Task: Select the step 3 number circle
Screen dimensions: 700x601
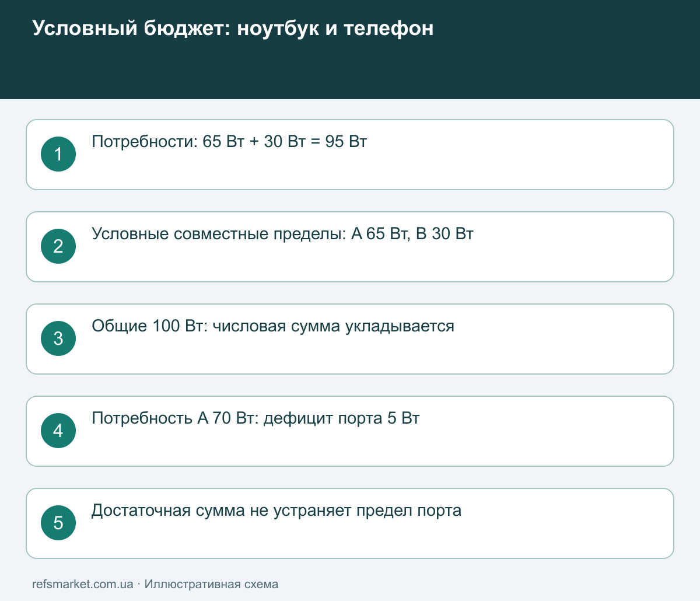Action: [58, 338]
